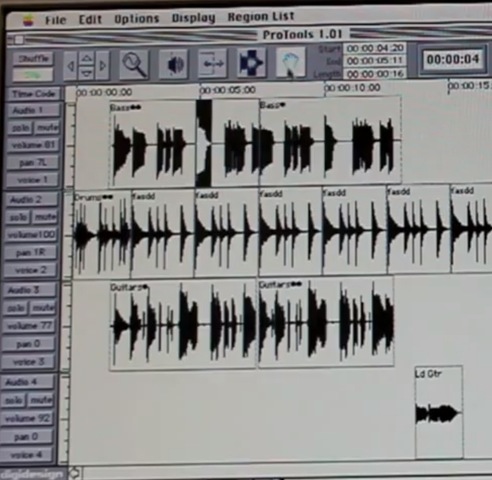
Task: Open the voice 1 selector
Action: (x=33, y=180)
